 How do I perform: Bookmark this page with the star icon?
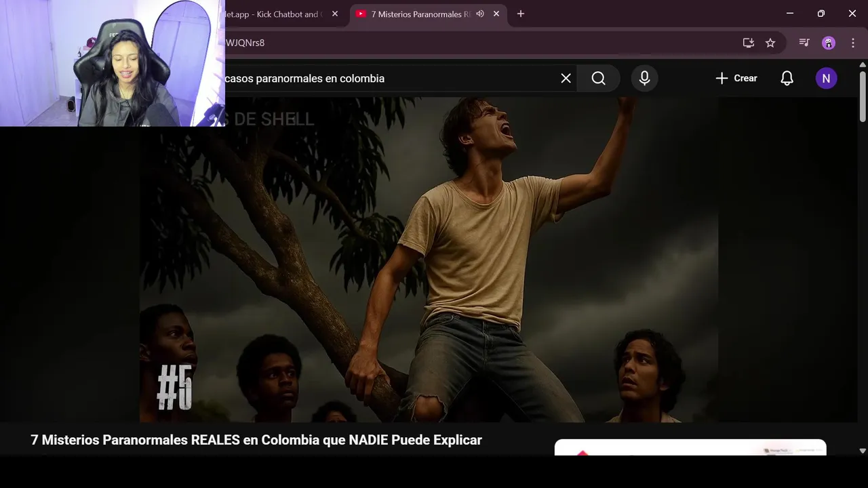coord(770,43)
